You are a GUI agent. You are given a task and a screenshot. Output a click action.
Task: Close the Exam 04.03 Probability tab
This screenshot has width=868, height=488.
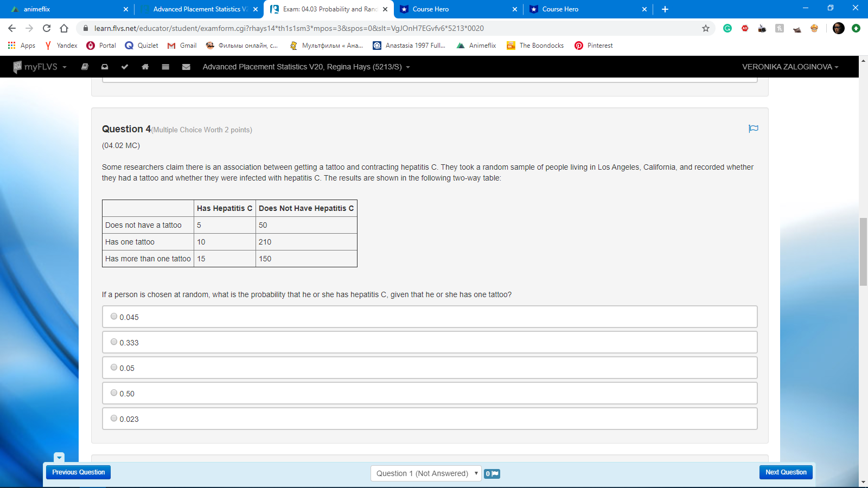385,9
